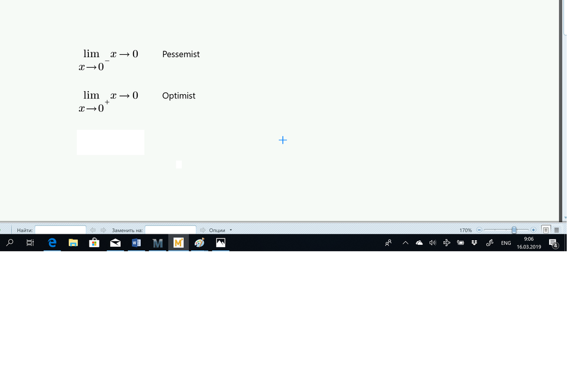Zoom out with minus button
Screen dimensions: 588x392
(479, 230)
